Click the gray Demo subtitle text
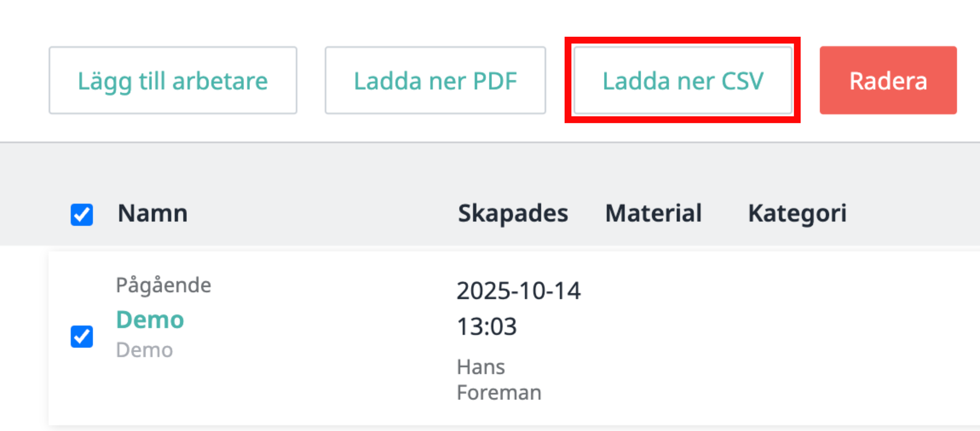 (144, 350)
